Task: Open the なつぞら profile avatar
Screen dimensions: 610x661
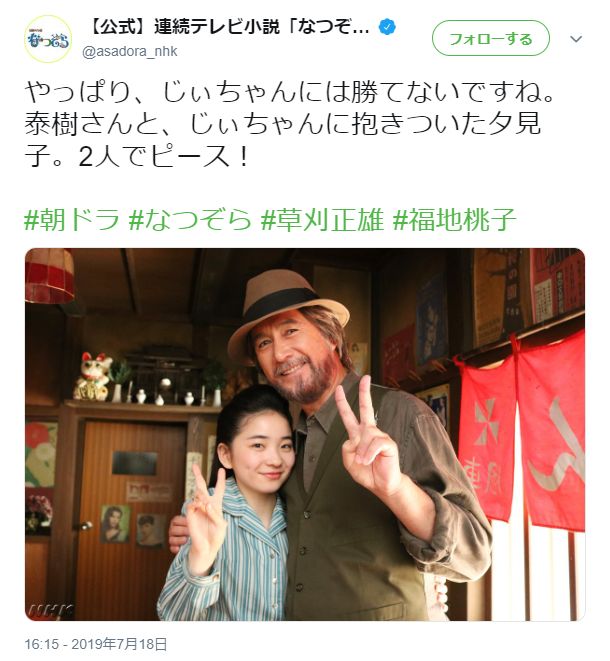Action: click(48, 39)
